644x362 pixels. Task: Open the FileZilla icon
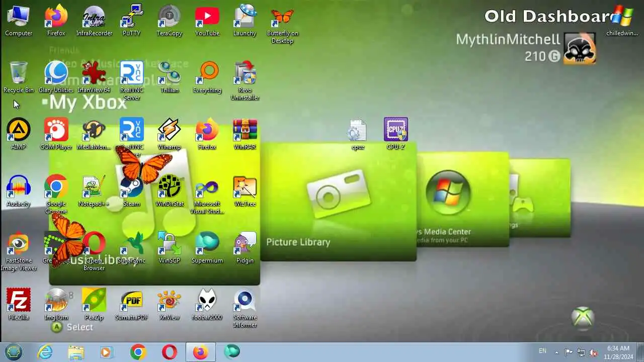coord(19,305)
